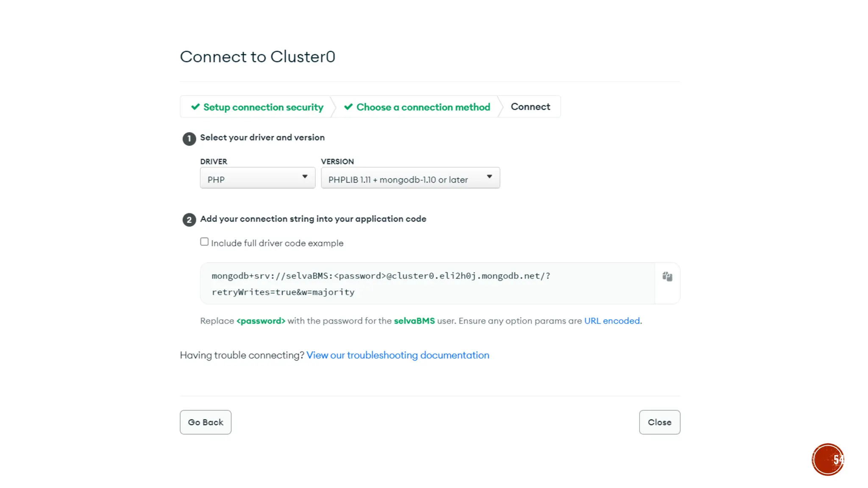868x488 pixels.
Task: Click the DRIVER dropdown arrow
Action: pyautogui.click(x=305, y=177)
